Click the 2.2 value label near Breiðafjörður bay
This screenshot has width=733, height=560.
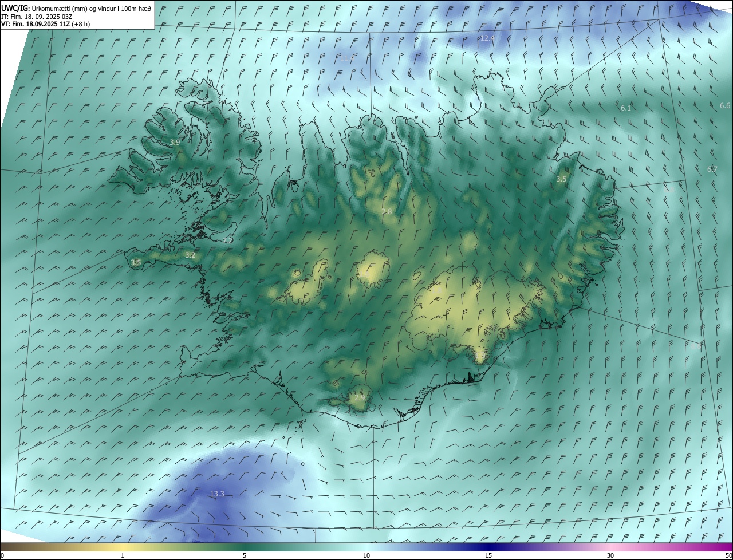pyautogui.click(x=228, y=240)
